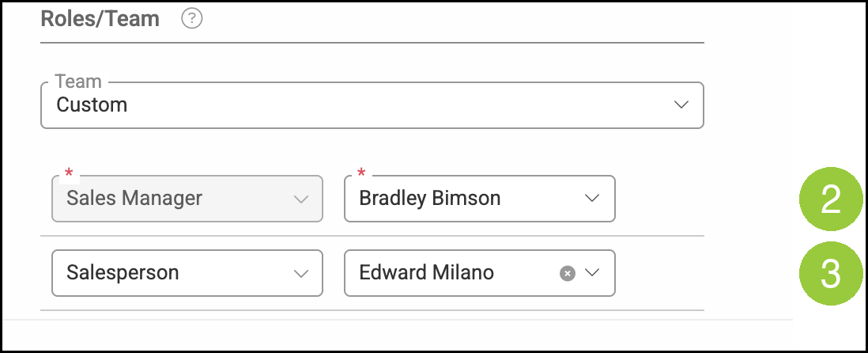The width and height of the screenshot is (868, 353).
Task: Click the red asterisk above Sales Manager
Action: [x=69, y=174]
